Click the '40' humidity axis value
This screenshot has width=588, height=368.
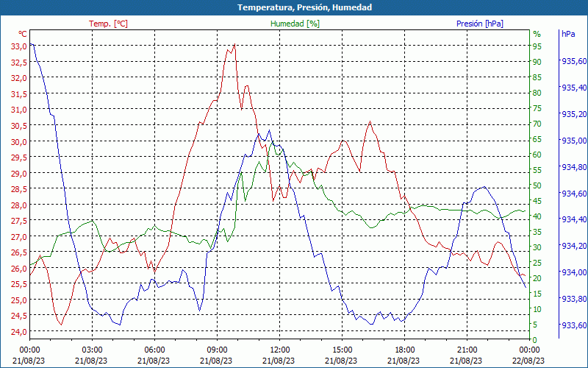[537, 216]
